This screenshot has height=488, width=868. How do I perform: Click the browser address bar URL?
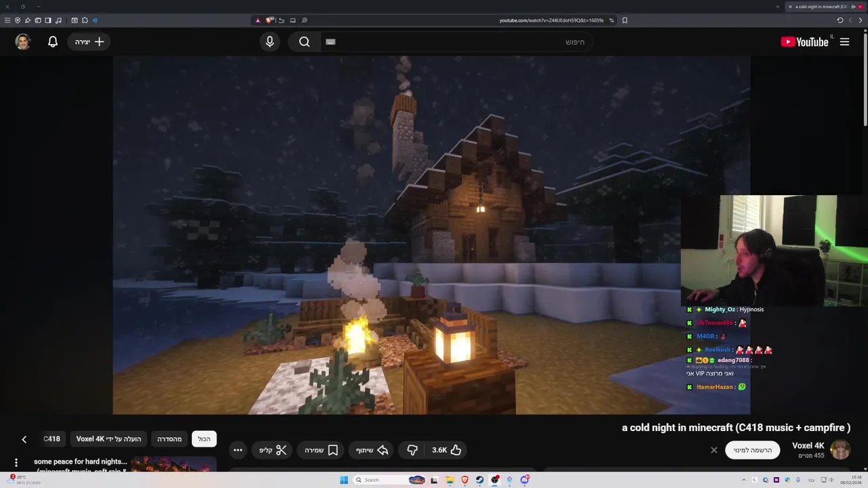click(x=551, y=20)
